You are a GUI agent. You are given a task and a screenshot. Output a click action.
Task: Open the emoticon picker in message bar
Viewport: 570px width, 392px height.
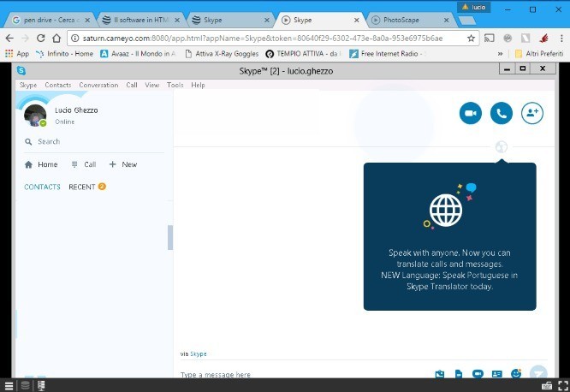(x=516, y=374)
